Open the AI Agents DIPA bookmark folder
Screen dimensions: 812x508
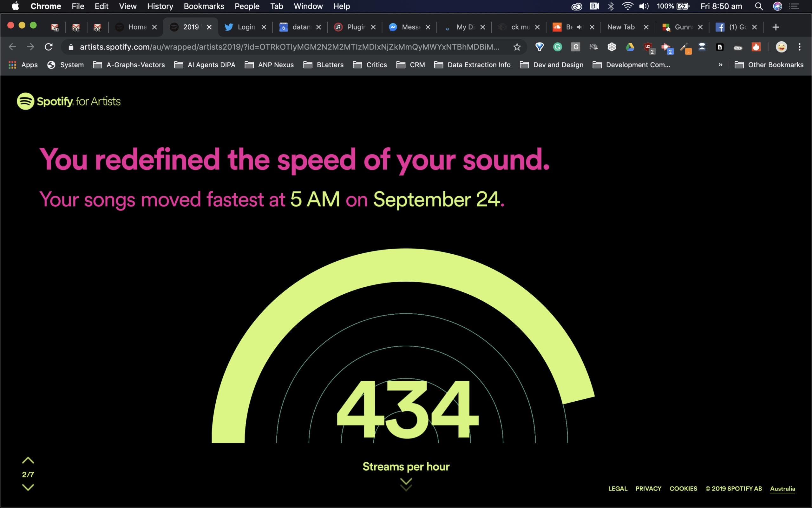tap(205, 65)
